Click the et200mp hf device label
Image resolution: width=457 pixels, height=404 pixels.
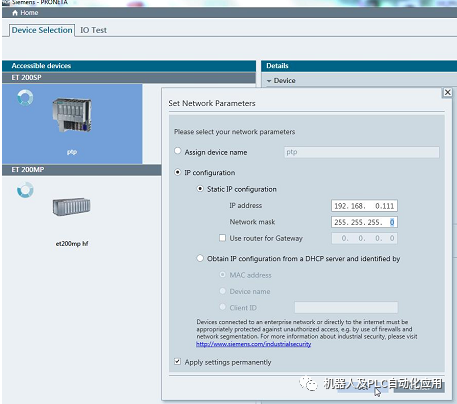coord(72,244)
